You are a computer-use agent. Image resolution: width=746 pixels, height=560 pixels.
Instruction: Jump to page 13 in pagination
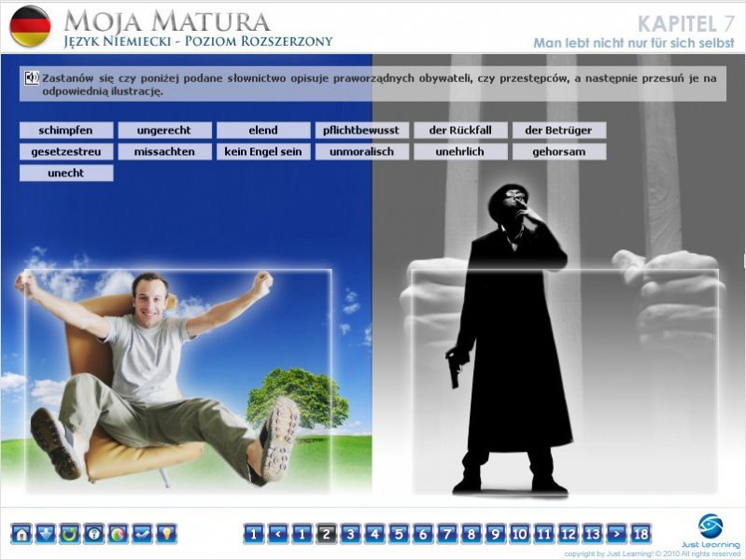point(592,534)
